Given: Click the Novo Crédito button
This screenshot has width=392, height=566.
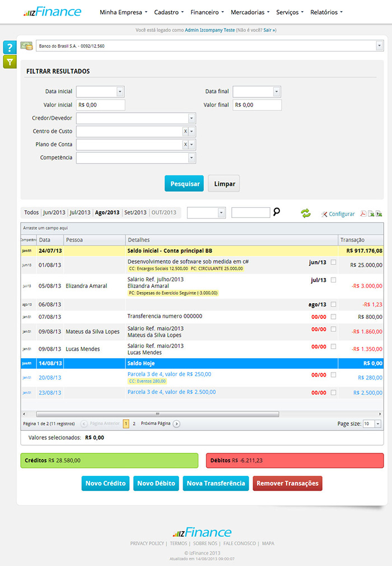Looking at the screenshot, I should click(x=106, y=484).
